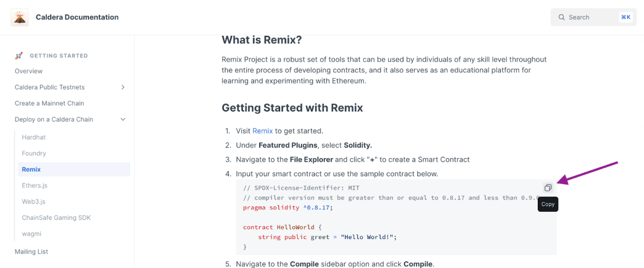644x268 pixels.
Task: Open the Overview page
Action: [29, 71]
